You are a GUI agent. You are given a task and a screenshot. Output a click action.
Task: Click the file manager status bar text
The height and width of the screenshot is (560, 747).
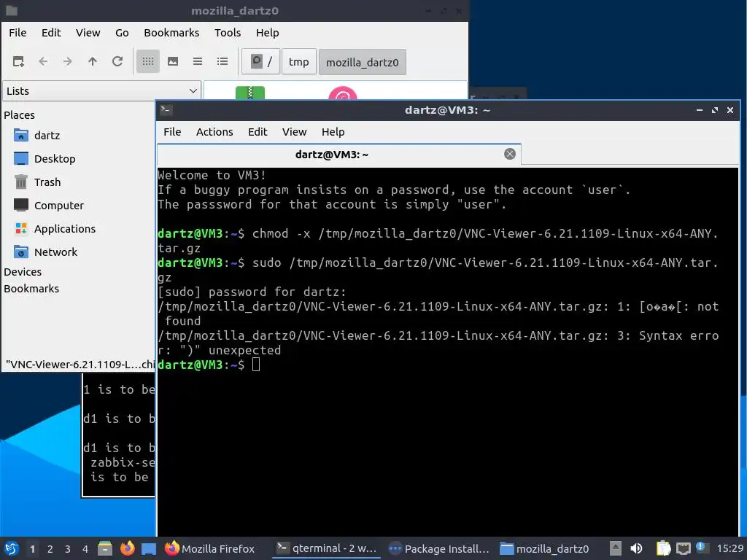[x=80, y=365]
